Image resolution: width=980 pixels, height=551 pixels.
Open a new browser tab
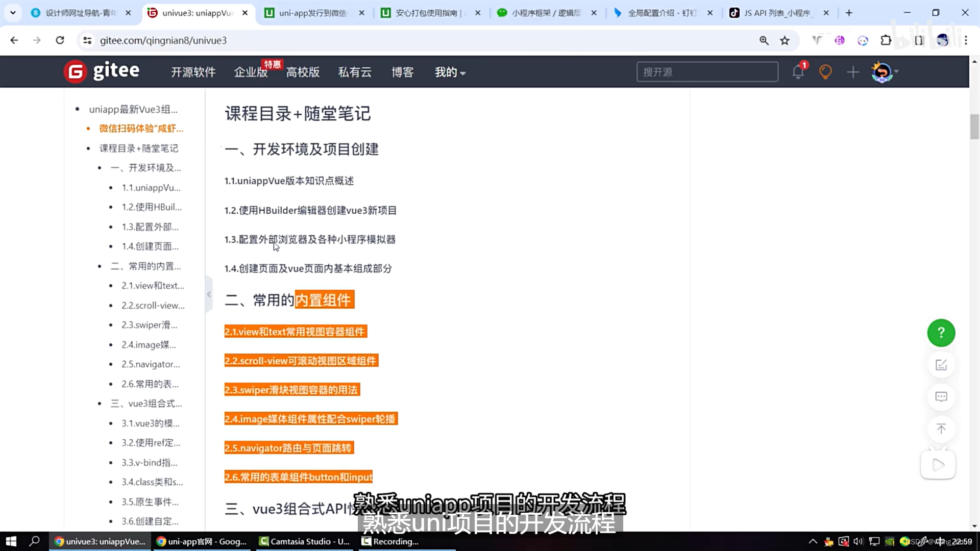coord(849,13)
